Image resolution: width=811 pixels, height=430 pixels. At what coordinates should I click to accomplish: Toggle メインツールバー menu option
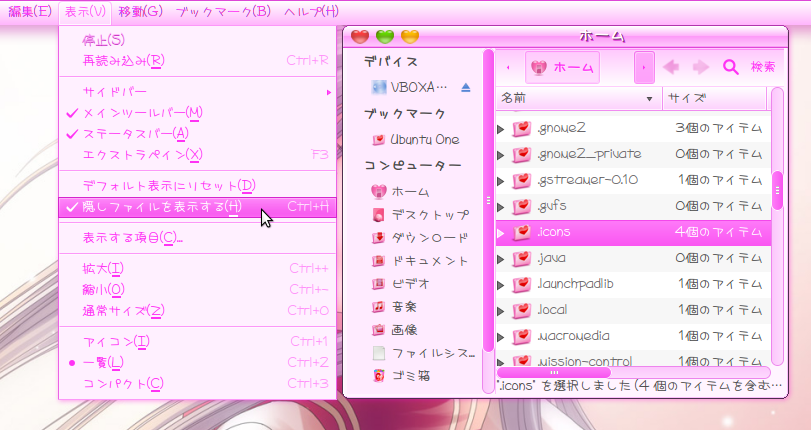198,113
